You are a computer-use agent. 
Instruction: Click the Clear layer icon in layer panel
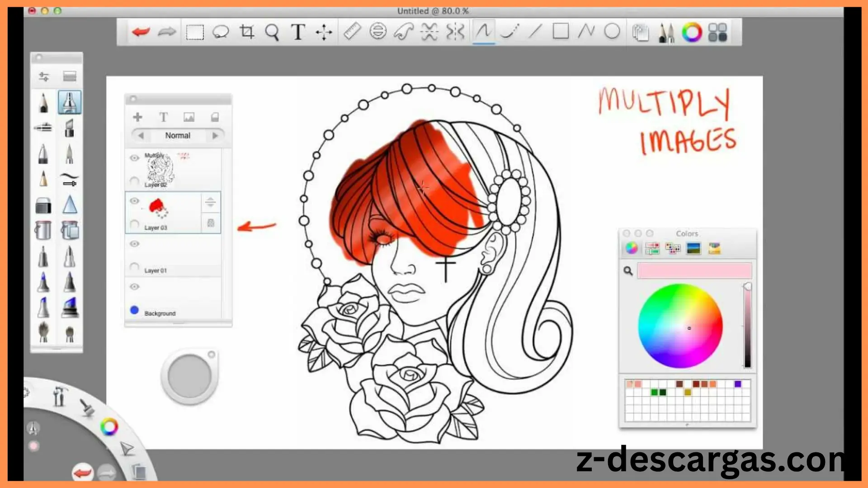(x=215, y=117)
